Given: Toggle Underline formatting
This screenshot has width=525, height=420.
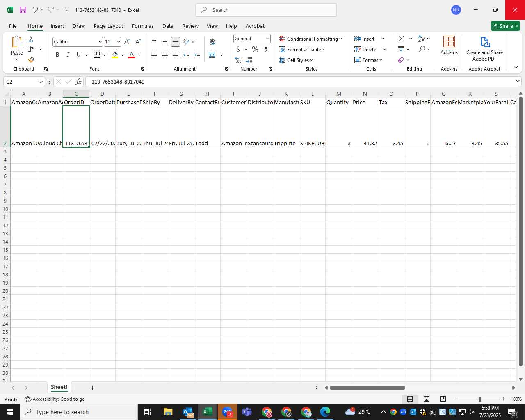Looking at the screenshot, I should point(78,55).
